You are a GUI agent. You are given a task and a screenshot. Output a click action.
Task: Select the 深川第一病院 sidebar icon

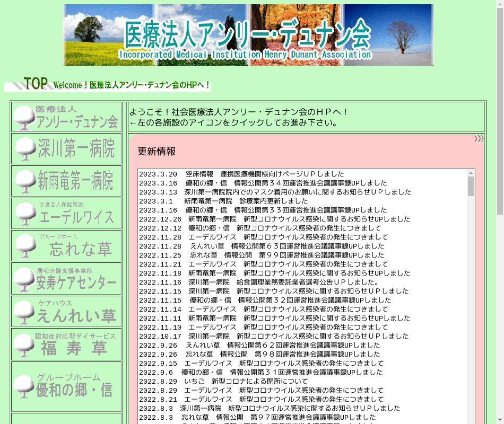[x=66, y=149]
